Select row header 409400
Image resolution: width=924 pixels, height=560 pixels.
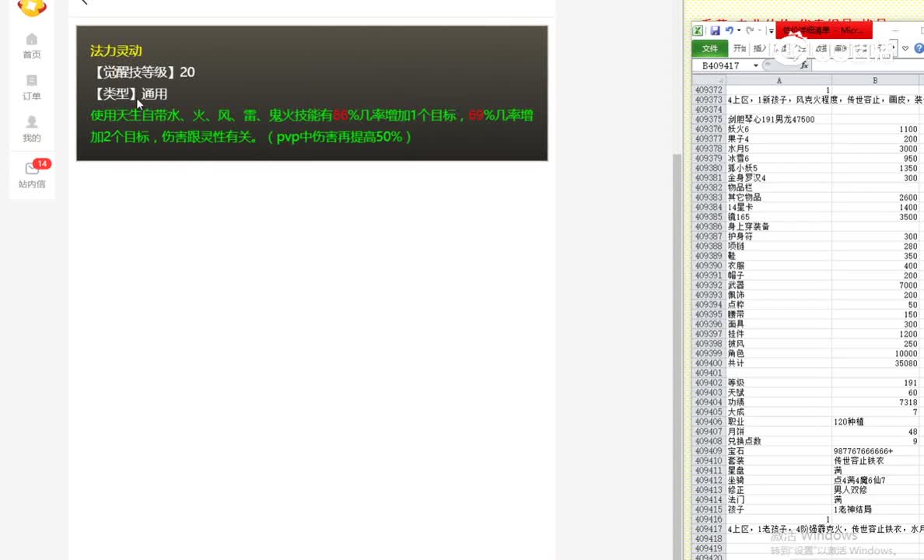709,363
